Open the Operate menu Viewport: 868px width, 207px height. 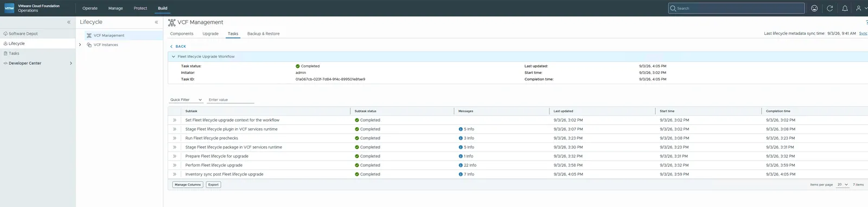point(90,8)
